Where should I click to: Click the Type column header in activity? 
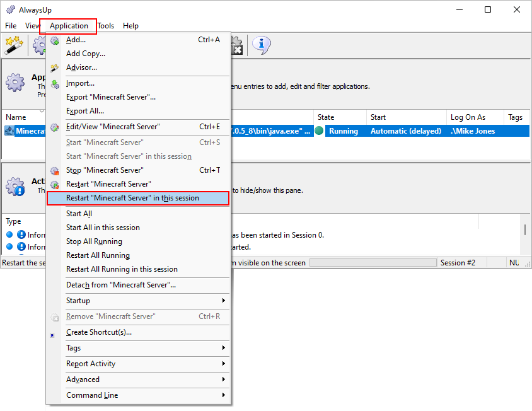24,221
